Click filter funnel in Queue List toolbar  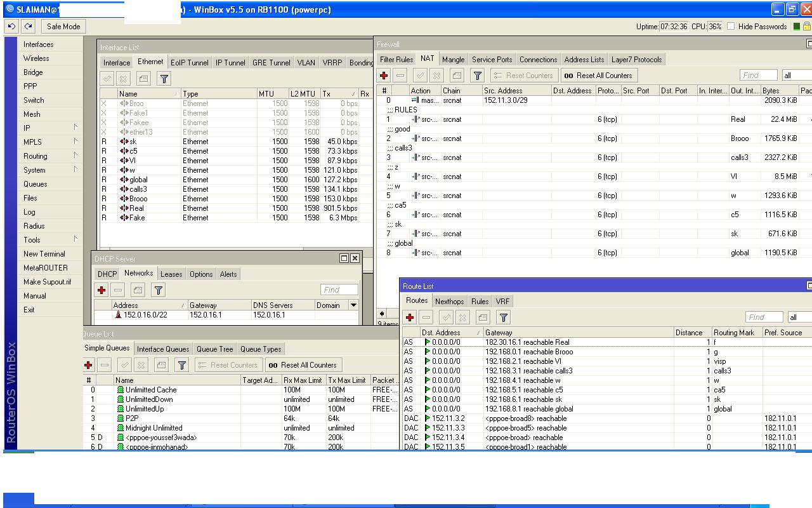click(181, 365)
